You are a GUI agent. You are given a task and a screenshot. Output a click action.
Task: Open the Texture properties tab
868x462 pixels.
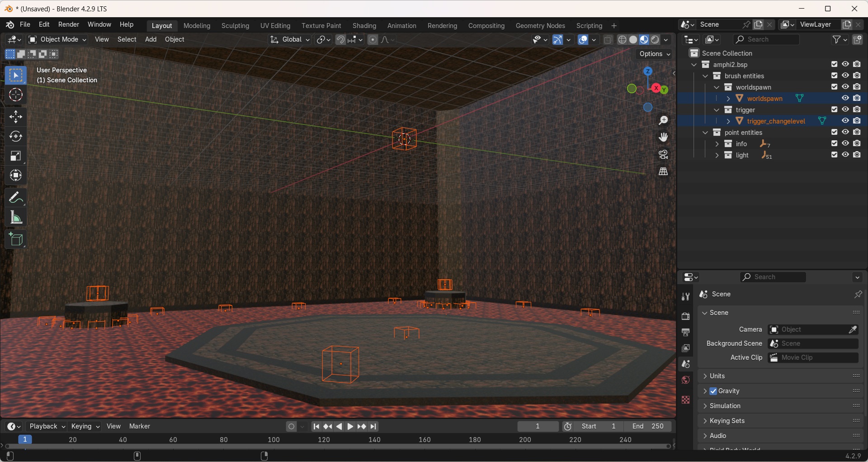tap(686, 400)
